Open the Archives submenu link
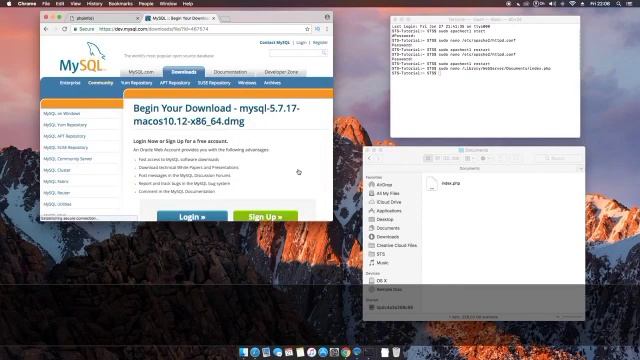Viewport: 640px width, 360px height. [272, 83]
